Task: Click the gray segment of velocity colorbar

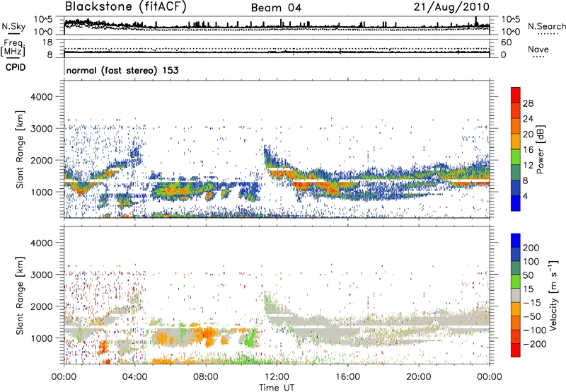Action: click(x=516, y=296)
